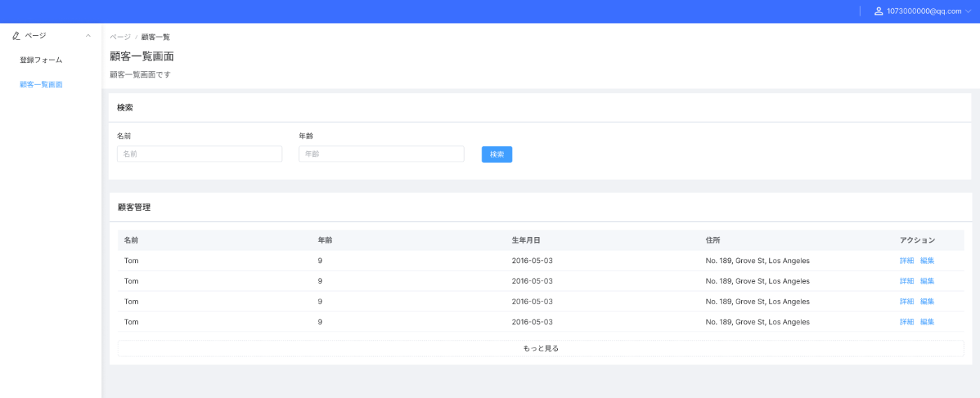Open 編集 link in the second table row
Viewport: 980px width, 398px height.
(x=927, y=281)
